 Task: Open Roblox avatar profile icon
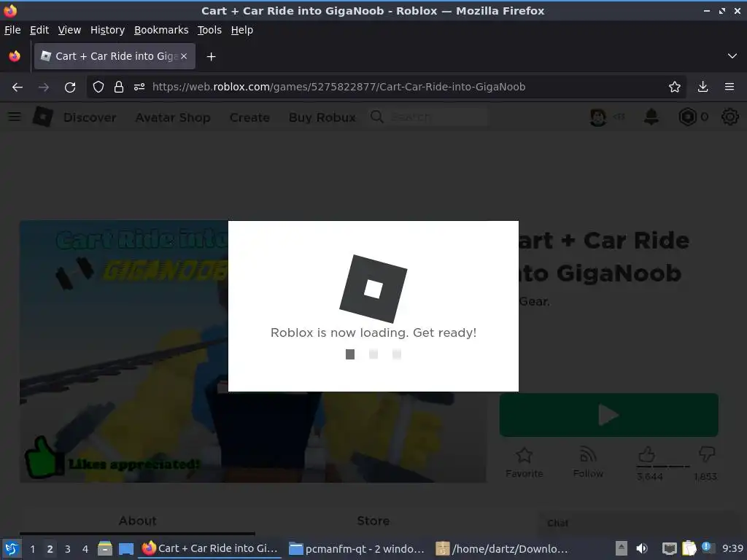point(598,117)
